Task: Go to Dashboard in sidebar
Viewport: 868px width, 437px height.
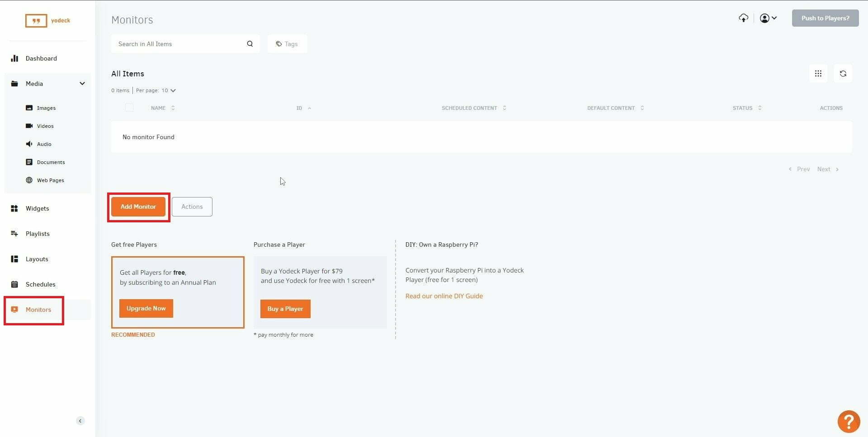Action: (41, 58)
